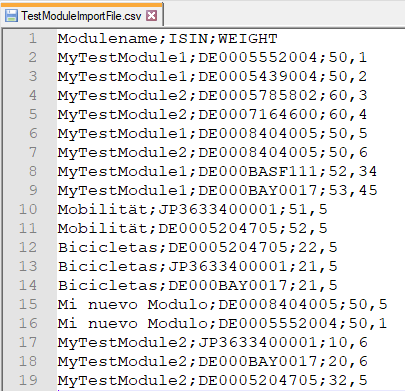Click the Bicicletas;DE000BAY0017 line

point(197,286)
